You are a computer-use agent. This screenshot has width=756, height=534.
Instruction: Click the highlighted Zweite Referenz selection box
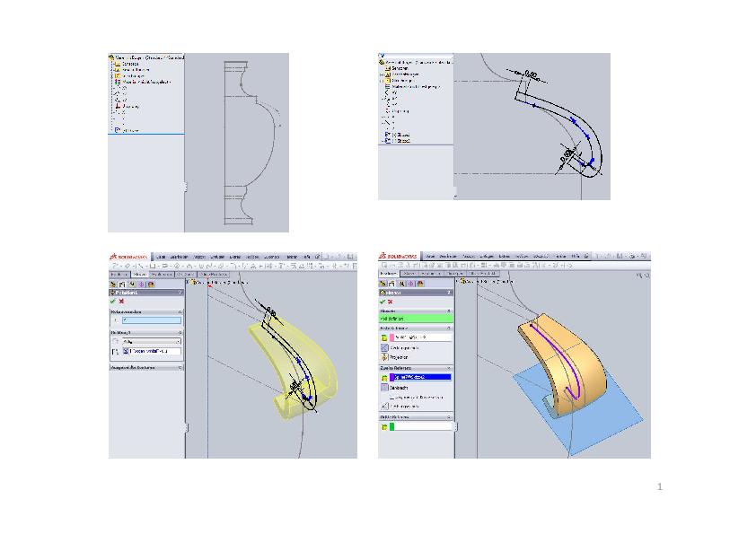pos(420,377)
